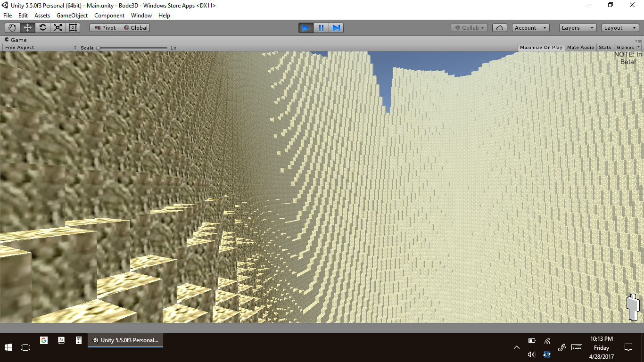Open the cloud services panel
The width and height of the screenshot is (644, 362).
(499, 28)
